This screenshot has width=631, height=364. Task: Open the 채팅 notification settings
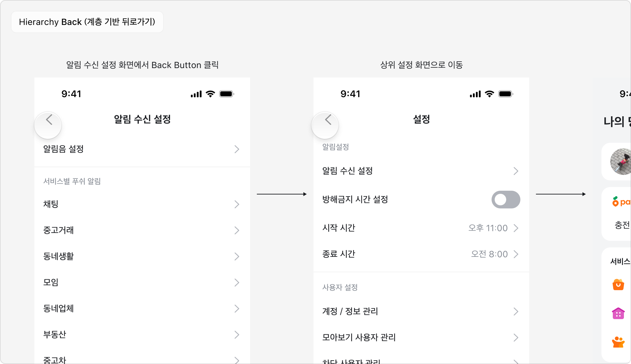coord(142,204)
